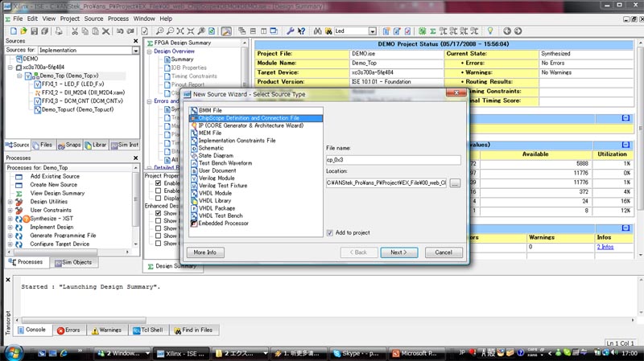Collapse the Design Overview tree node

pyautogui.click(x=150, y=51)
